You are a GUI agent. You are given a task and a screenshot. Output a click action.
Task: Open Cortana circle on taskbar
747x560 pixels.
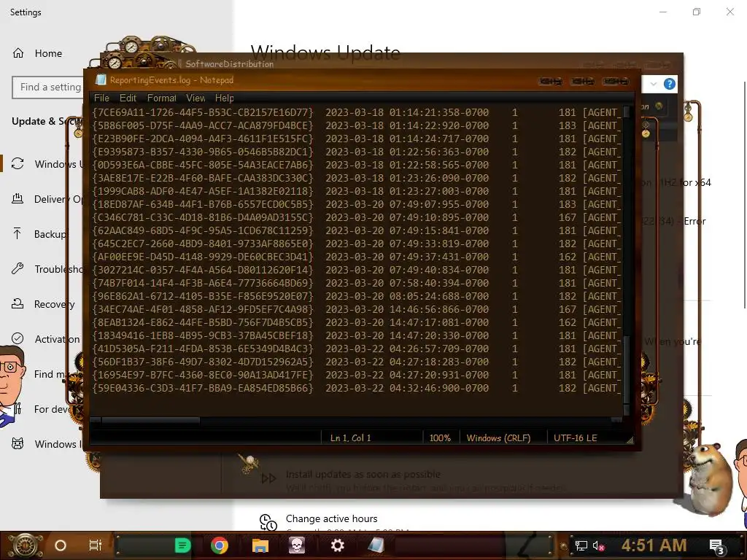click(61, 545)
